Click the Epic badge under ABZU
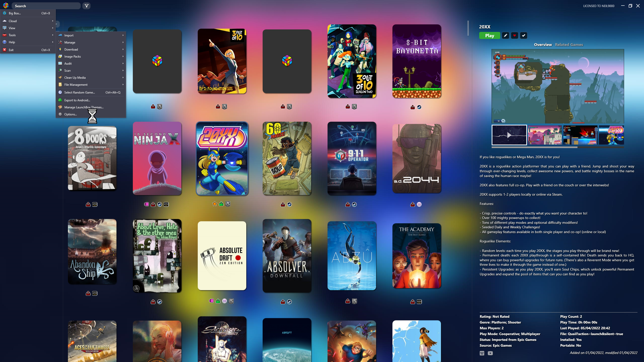Screen dimensions: 644x362 (354, 301)
